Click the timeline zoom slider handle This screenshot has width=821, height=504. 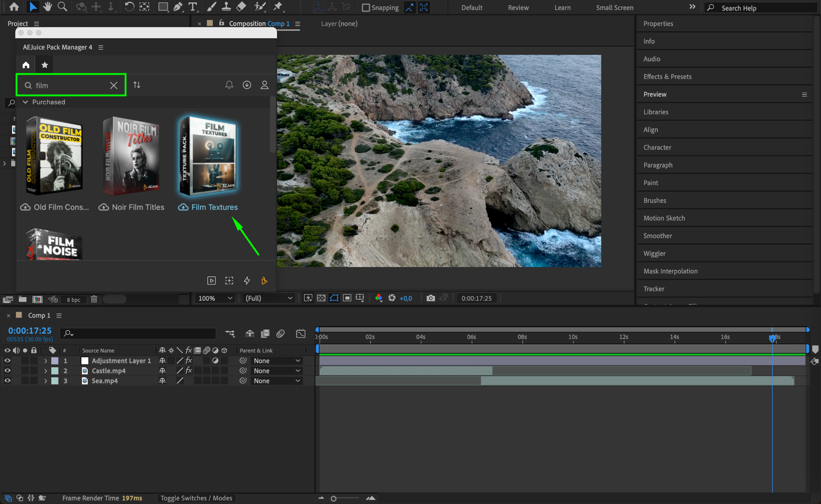pyautogui.click(x=334, y=498)
